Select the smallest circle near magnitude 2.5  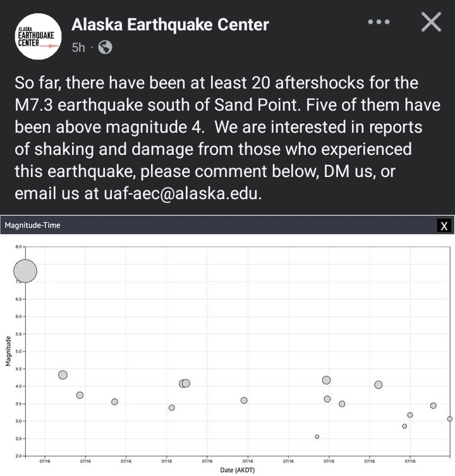point(317,436)
